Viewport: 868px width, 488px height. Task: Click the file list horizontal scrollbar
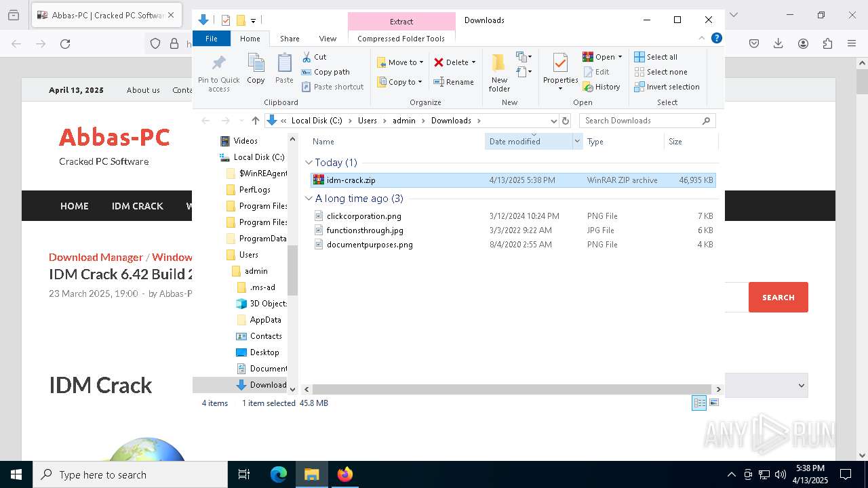(511, 389)
